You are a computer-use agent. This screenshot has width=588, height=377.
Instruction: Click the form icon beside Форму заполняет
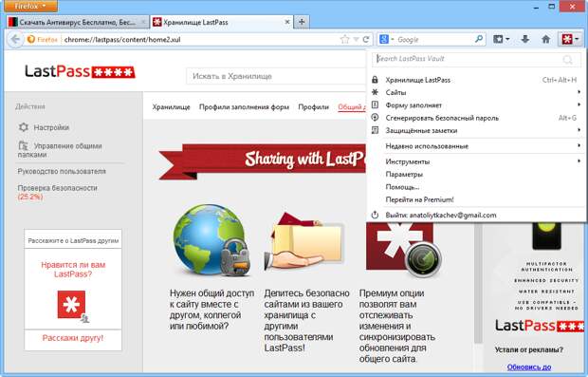point(375,104)
